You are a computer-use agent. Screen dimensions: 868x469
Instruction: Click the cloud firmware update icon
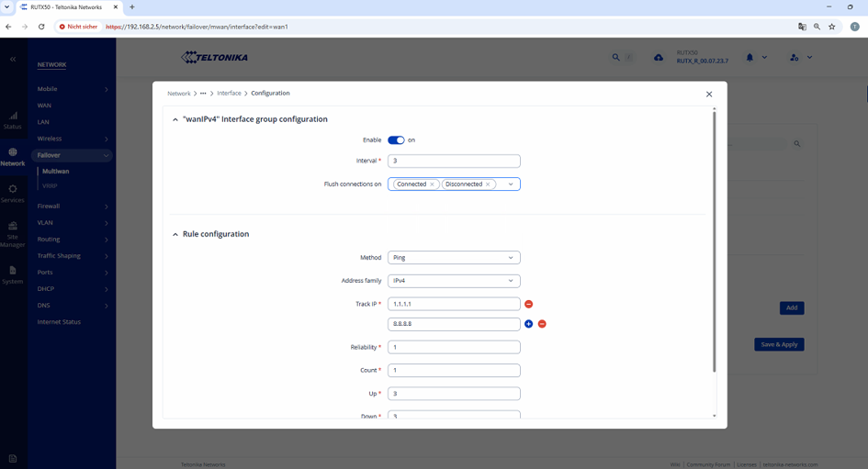click(x=659, y=58)
